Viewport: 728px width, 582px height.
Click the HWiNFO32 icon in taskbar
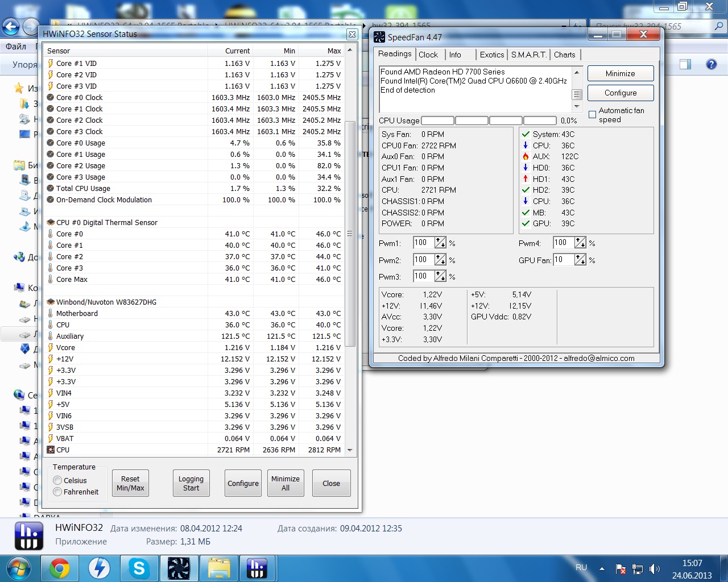pos(257,568)
